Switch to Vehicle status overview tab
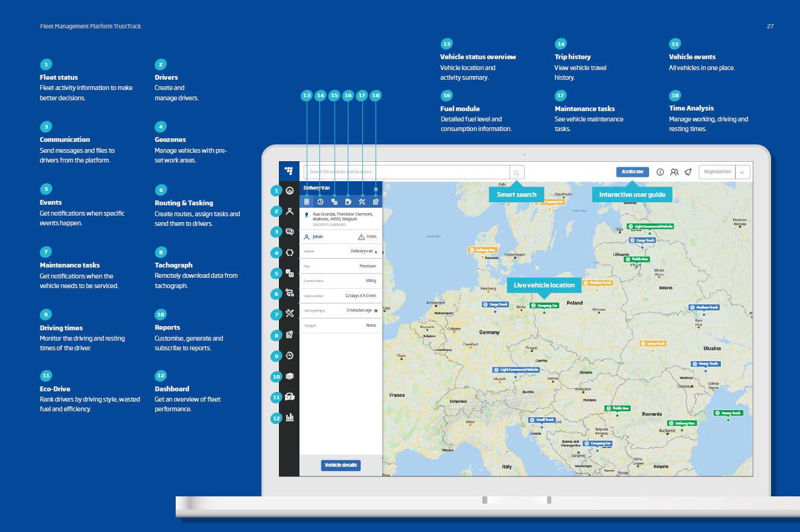The width and height of the screenshot is (800, 532). [307, 202]
